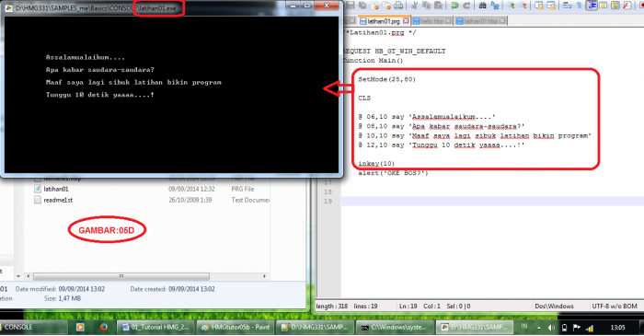Click the Copy icon in Notepad++ toolbar
Image resolution: width=644 pixels, height=336 pixels.
coord(426,6)
